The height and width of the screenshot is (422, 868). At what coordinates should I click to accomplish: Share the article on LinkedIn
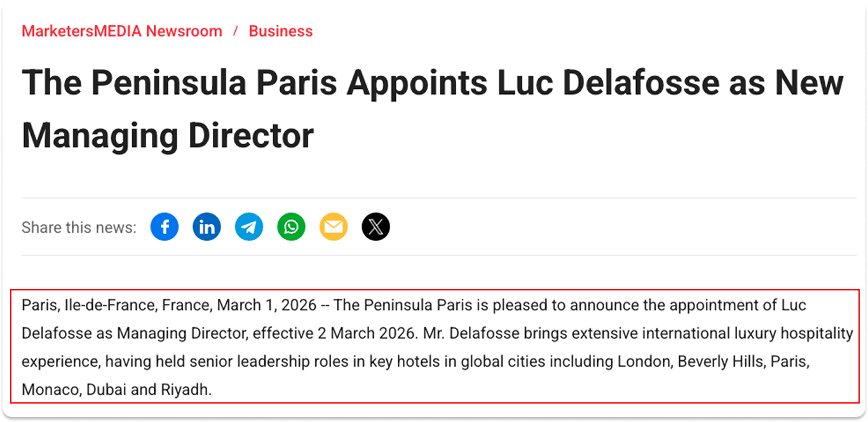coord(207,227)
